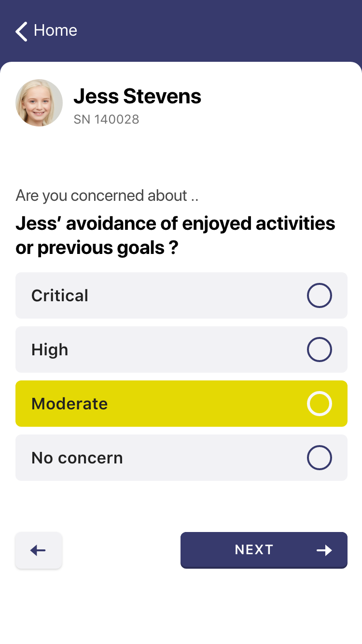The height and width of the screenshot is (644, 362).
Task: Go to previous question with left arrow
Action: (39, 550)
